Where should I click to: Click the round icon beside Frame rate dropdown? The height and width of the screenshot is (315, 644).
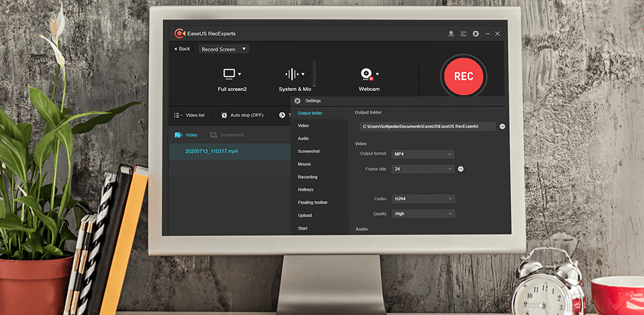pos(461,169)
